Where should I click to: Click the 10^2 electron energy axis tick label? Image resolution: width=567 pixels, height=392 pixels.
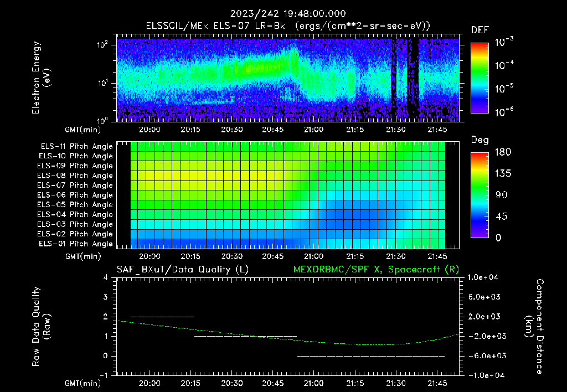pos(102,45)
